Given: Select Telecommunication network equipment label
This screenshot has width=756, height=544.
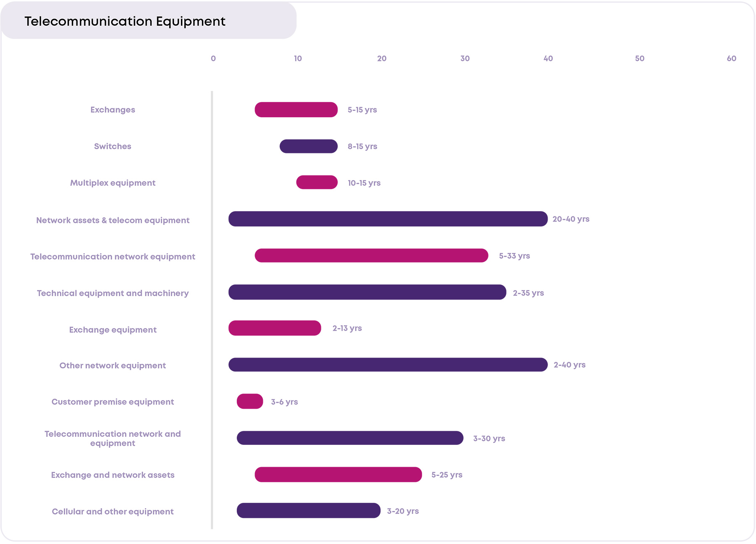Looking at the screenshot, I should [113, 256].
